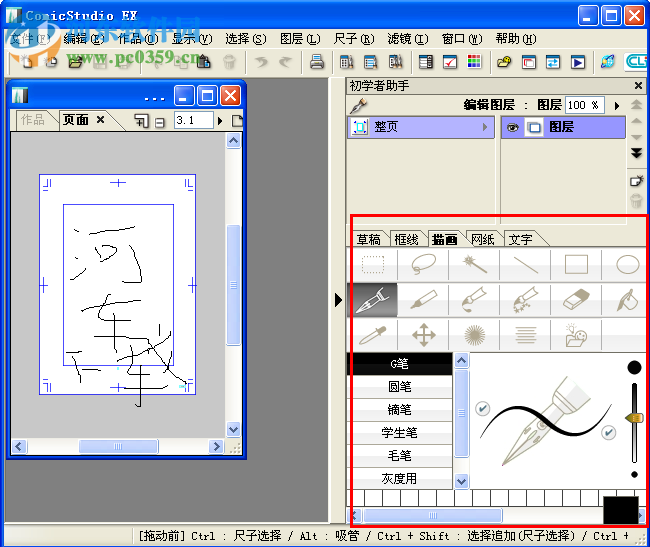This screenshot has width=650, height=547.
Task: Select the line drawing tool
Action: click(x=525, y=264)
